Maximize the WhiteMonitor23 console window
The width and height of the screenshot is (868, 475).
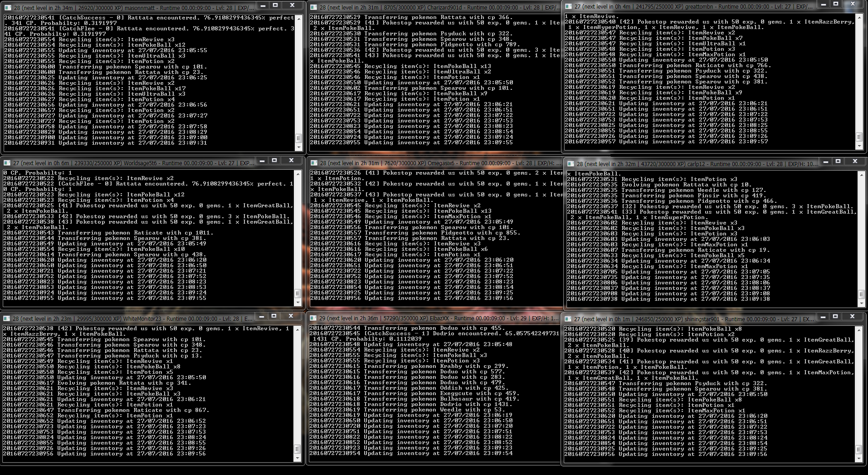coord(274,316)
